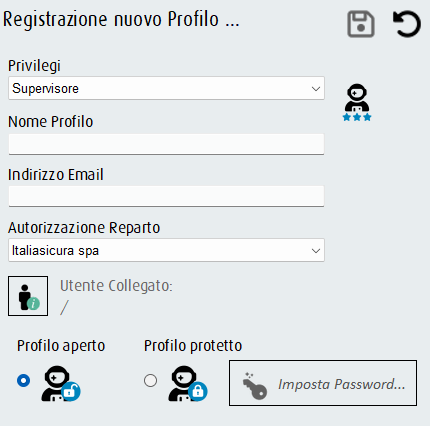Click the supervisor avatar with three stars
The height and width of the screenshot is (426, 430).
click(x=357, y=102)
